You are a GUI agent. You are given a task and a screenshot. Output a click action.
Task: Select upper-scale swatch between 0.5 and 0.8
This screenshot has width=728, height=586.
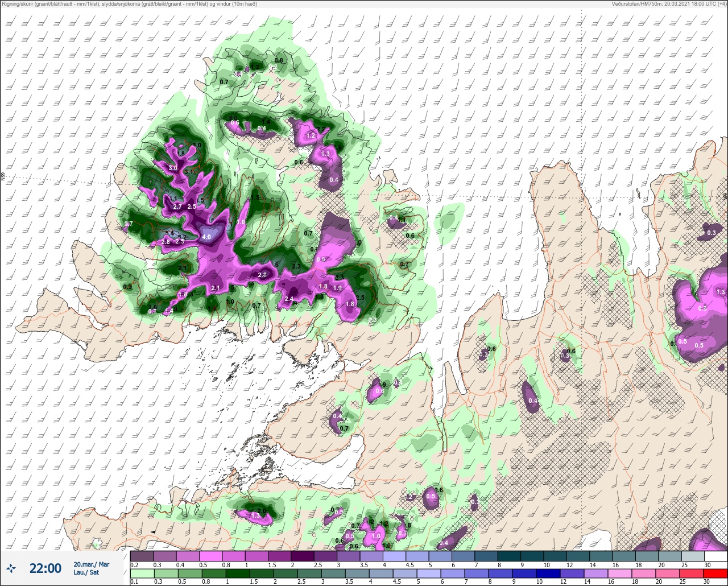click(210, 556)
